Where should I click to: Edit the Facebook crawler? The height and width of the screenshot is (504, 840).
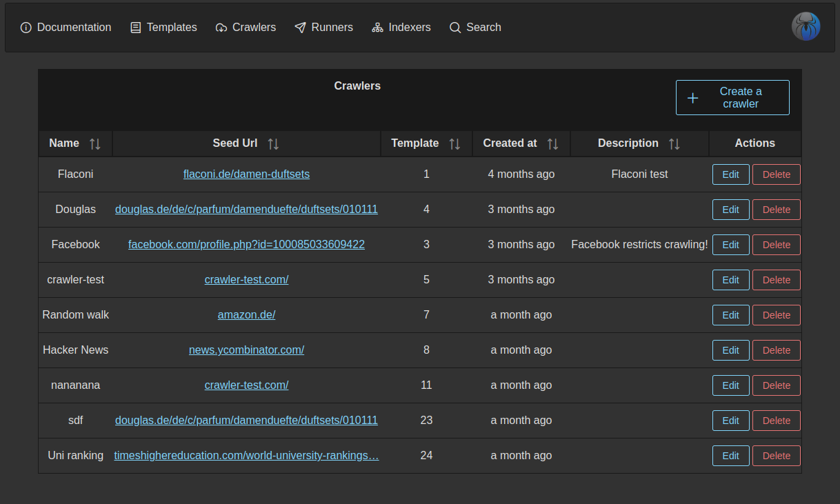point(731,245)
